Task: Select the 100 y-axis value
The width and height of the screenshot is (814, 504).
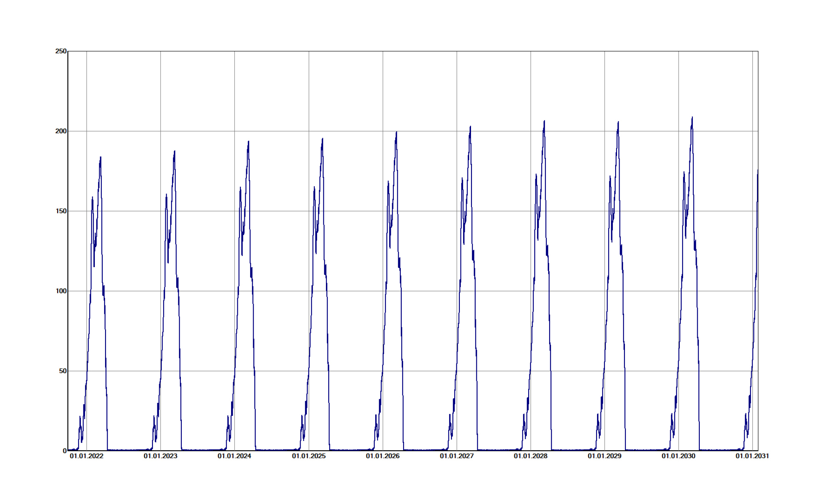Action: click(x=61, y=291)
